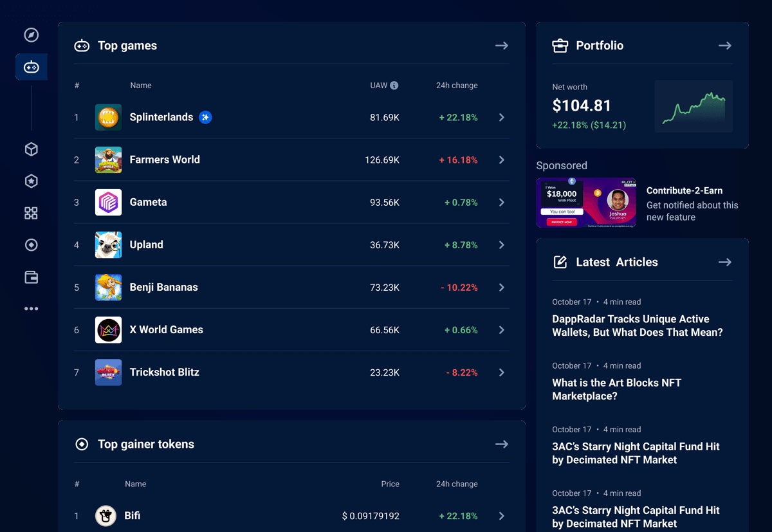Expand Splinterlands row chevron
The height and width of the screenshot is (532, 772).
(502, 117)
